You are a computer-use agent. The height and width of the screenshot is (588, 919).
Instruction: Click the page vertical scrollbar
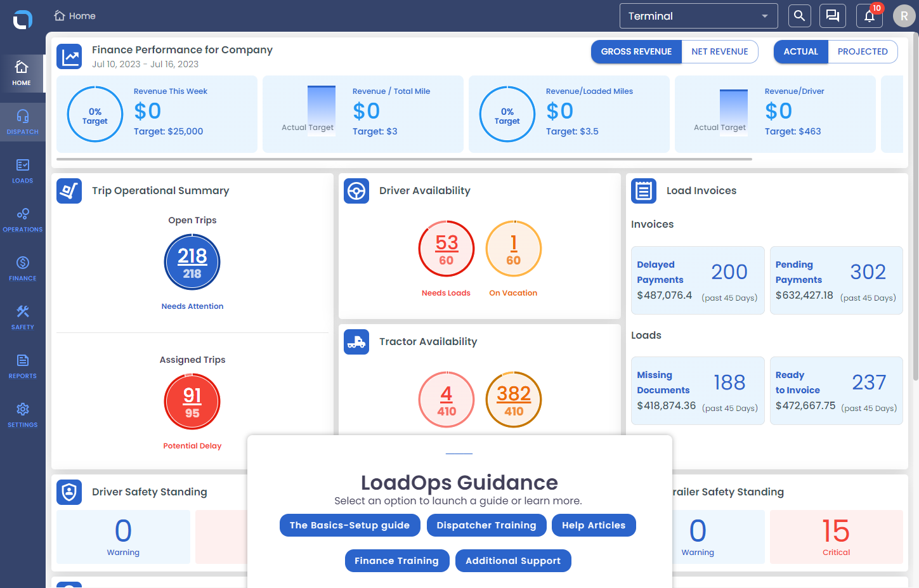coord(915,206)
